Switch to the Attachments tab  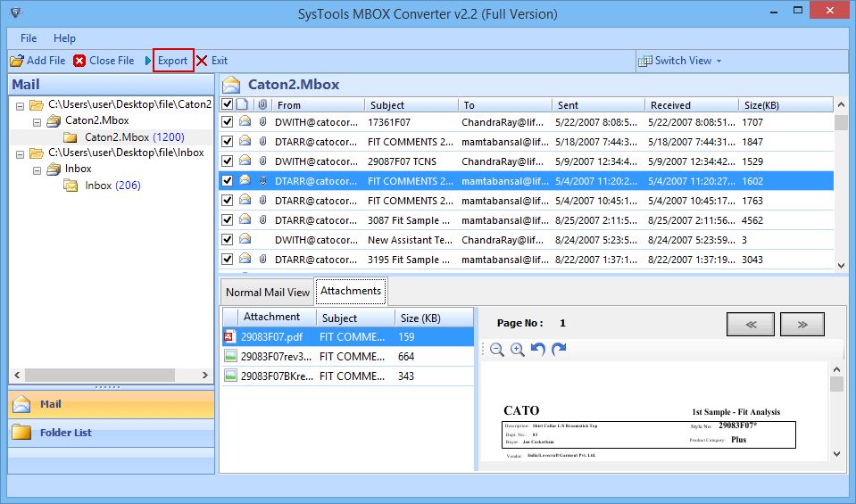tap(351, 291)
